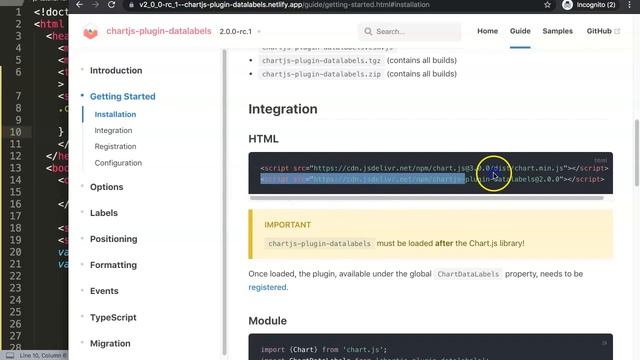Go to Installation sidebar link
Image resolution: width=640 pixels, height=360 pixels.
tap(115, 114)
